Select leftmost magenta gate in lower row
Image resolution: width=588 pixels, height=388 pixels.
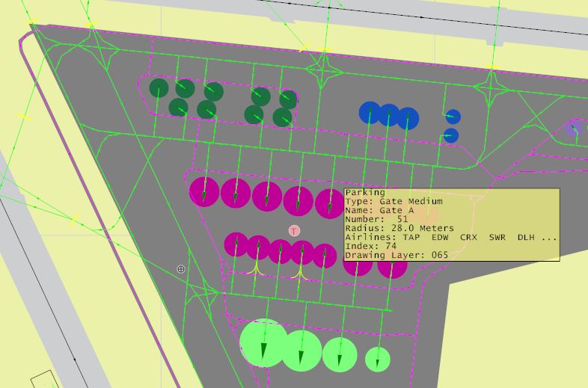237,244
